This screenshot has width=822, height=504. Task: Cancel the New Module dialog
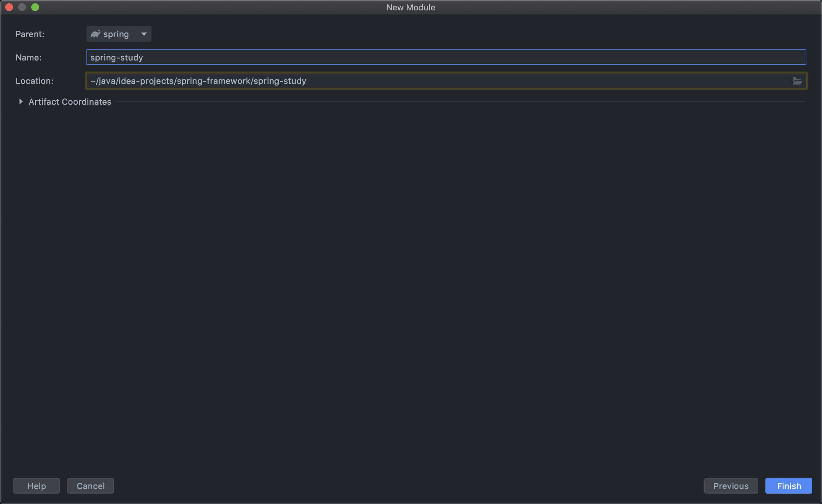point(90,486)
